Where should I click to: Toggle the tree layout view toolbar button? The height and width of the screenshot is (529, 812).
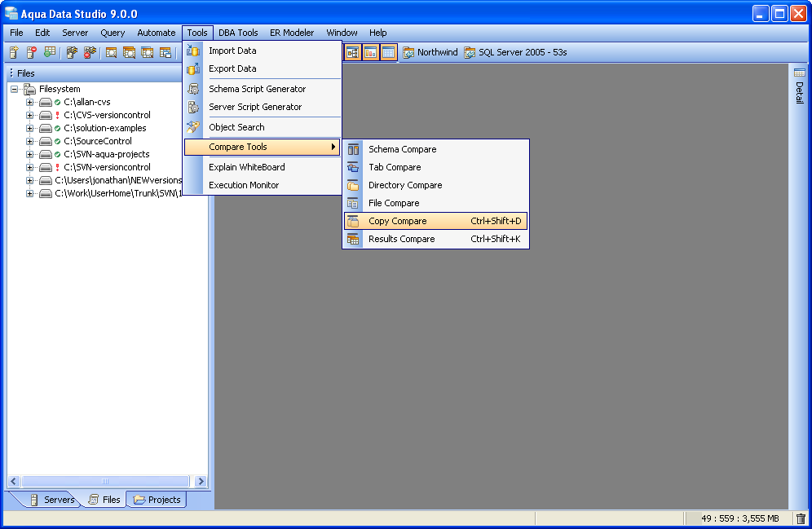click(353, 52)
